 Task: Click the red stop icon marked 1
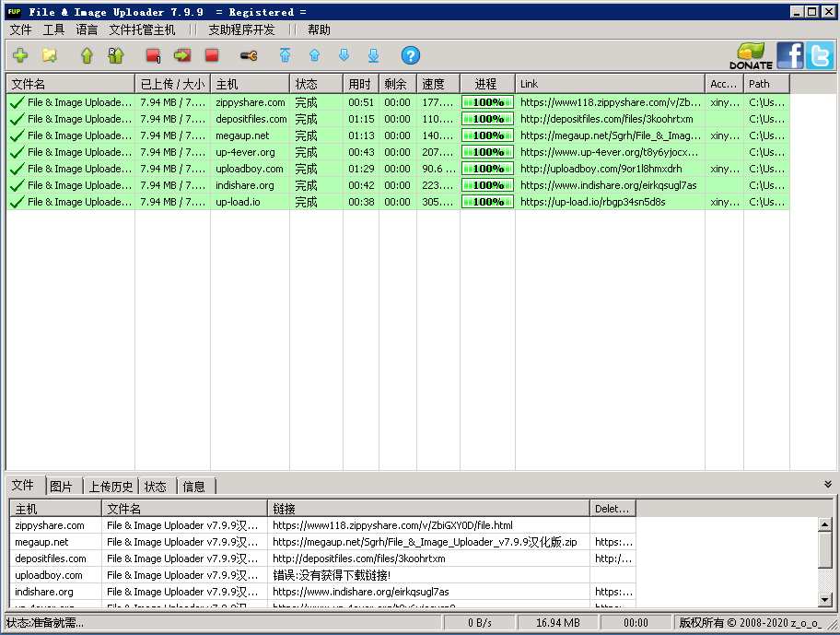(x=153, y=55)
